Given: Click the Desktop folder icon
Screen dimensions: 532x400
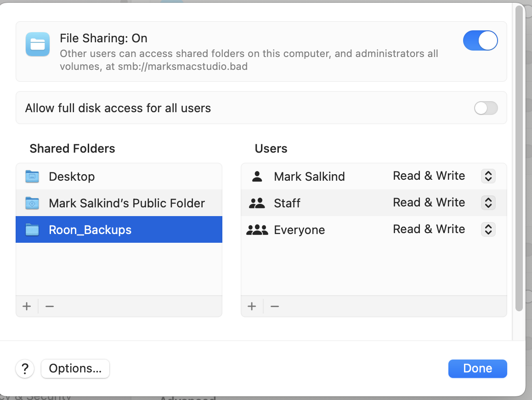Looking at the screenshot, I should tap(32, 177).
